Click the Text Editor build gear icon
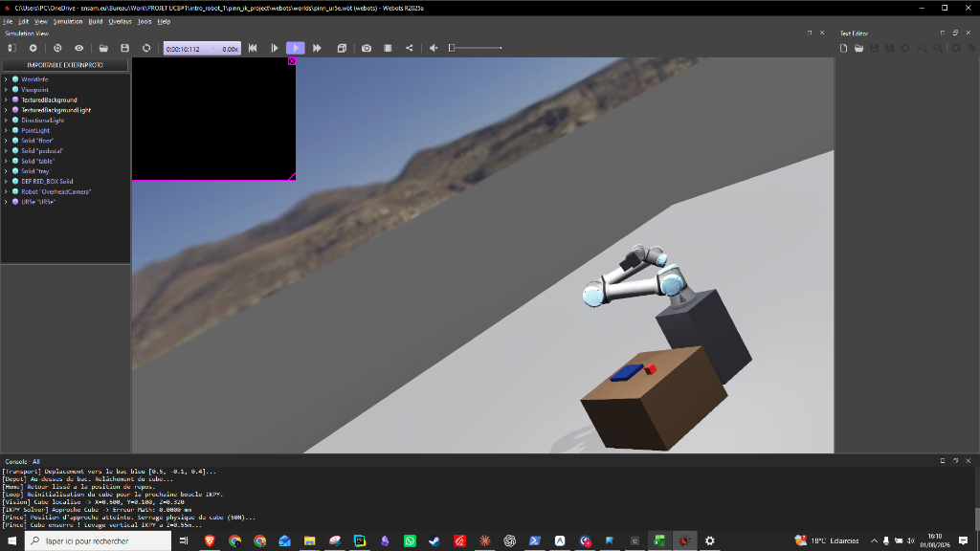 956,48
